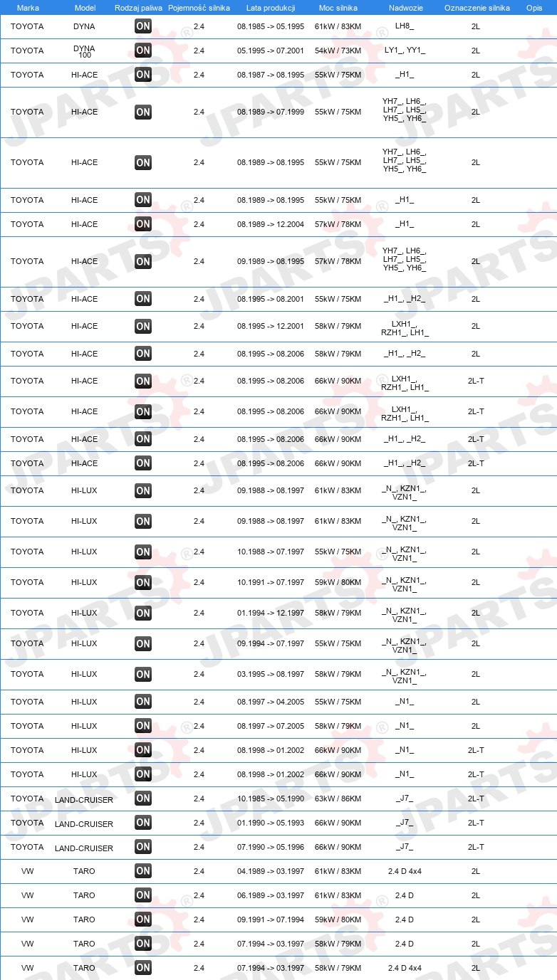Click ON icon in HI-ACE 08.1989 -> 07.1999 row
Screen dimensions: 557x980
click(143, 112)
